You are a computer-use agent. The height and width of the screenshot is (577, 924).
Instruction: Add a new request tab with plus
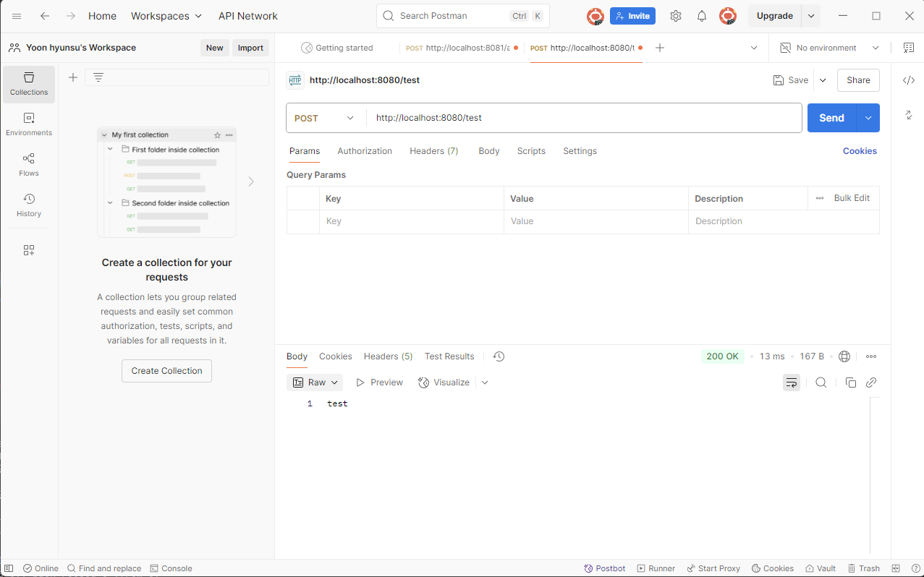click(659, 48)
